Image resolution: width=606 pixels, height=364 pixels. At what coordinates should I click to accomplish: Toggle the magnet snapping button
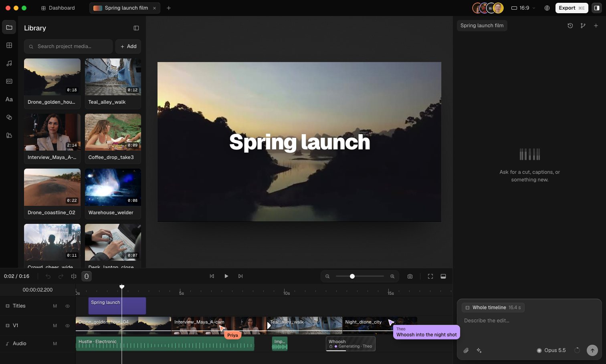coord(86,276)
